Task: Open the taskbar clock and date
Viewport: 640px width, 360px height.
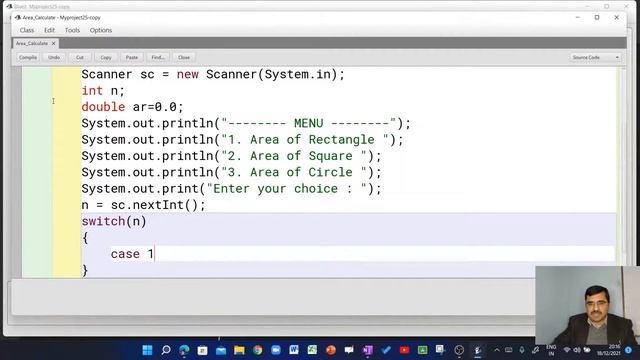Action: click(x=609, y=350)
